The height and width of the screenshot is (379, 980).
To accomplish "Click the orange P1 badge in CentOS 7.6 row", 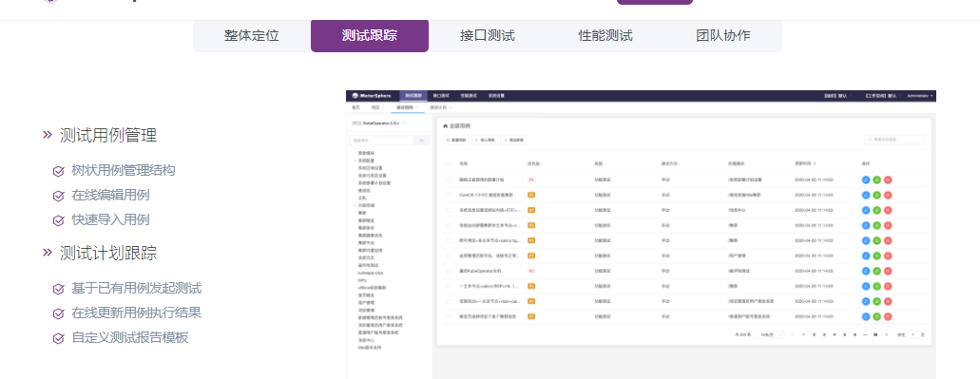I will point(531,195).
